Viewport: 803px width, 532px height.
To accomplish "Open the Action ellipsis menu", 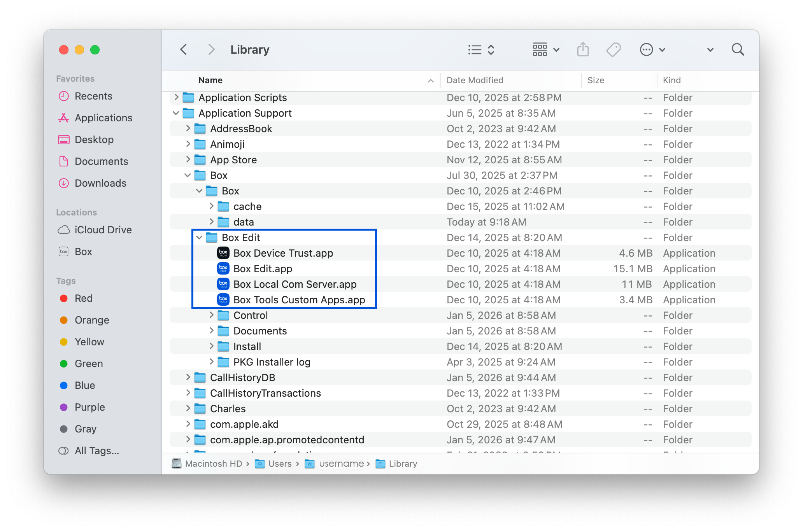I will click(x=652, y=50).
